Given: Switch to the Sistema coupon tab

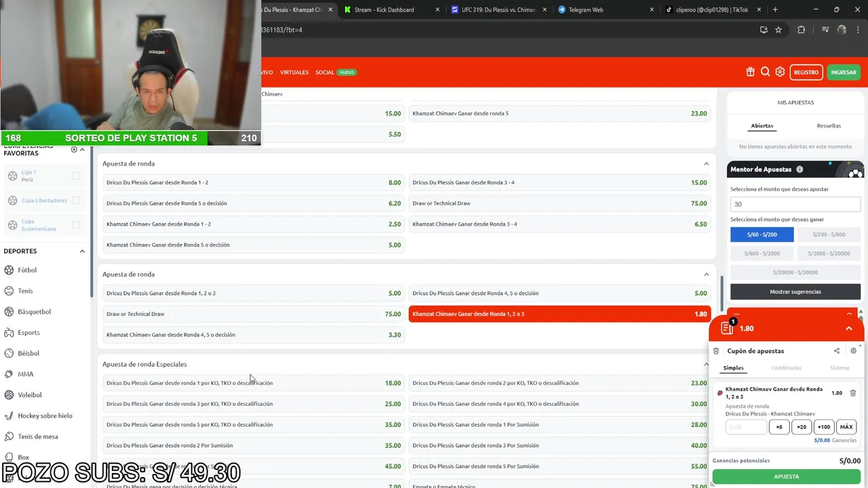Looking at the screenshot, I should point(840,368).
